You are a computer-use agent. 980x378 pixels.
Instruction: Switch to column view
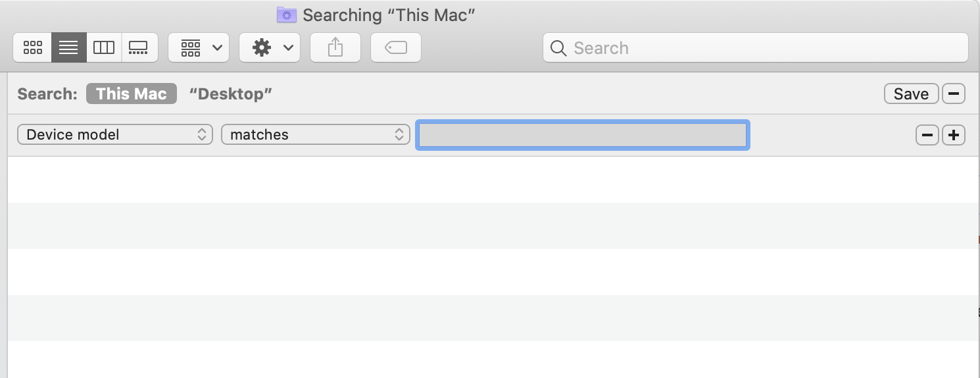coord(104,47)
